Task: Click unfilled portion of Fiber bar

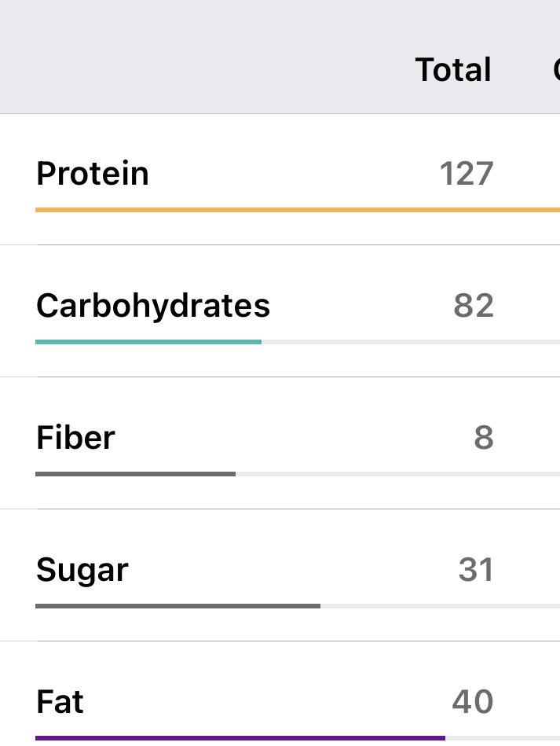Action: click(397, 474)
